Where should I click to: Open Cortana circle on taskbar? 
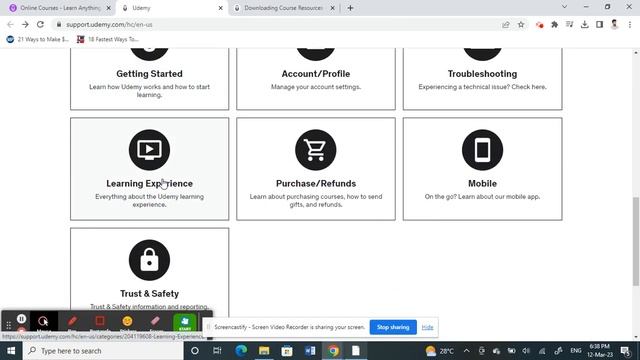[195, 351]
